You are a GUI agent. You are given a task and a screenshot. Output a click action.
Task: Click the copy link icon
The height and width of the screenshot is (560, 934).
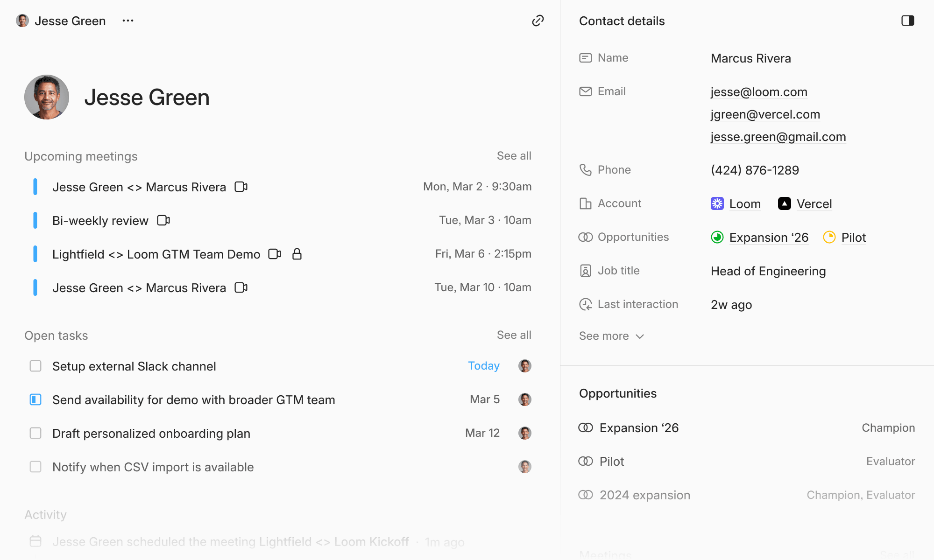point(538,21)
